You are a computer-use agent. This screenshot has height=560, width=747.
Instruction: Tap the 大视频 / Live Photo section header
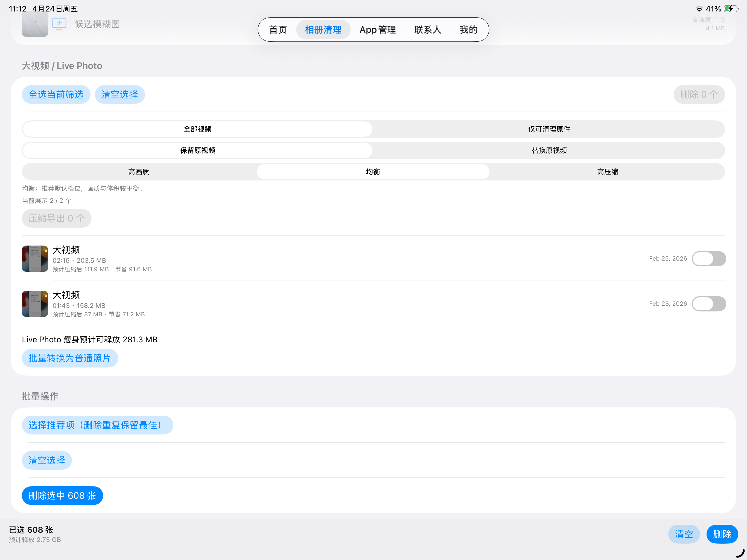(62, 66)
